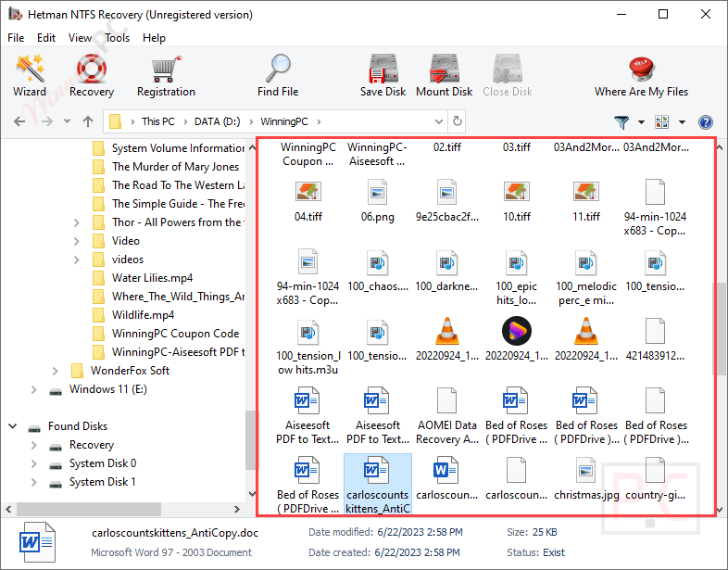This screenshot has width=728, height=570.
Task: Launch the Wizard tool
Action: (30, 75)
